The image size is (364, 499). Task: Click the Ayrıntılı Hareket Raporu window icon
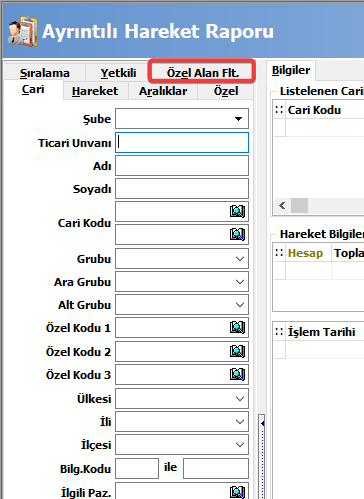point(22,31)
